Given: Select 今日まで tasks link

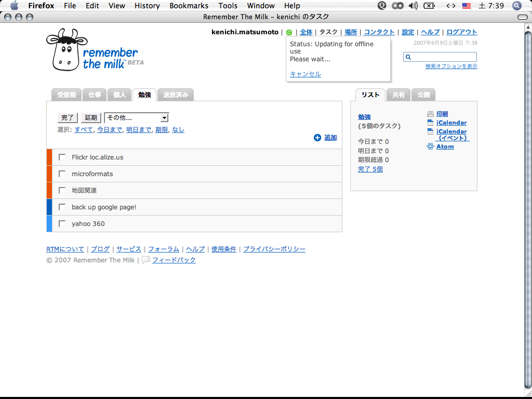Looking at the screenshot, I should coord(110,129).
